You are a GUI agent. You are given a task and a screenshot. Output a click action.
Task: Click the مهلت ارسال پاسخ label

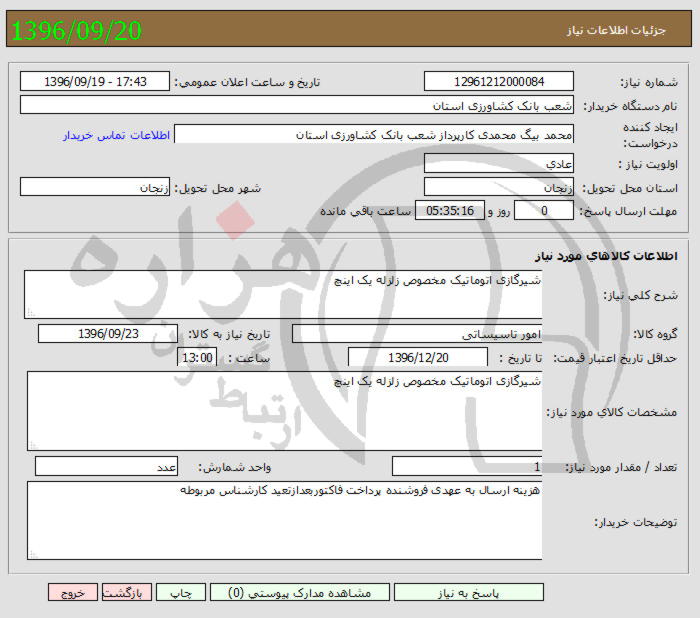pos(628,211)
